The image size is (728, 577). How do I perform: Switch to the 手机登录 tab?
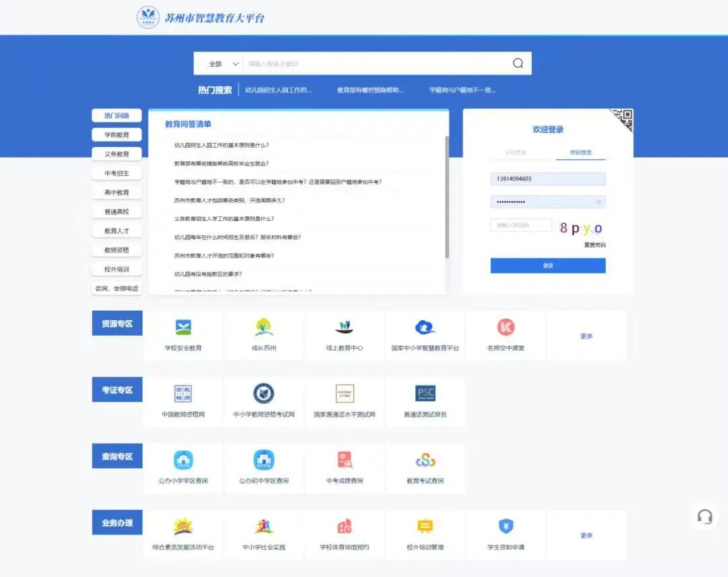[516, 153]
